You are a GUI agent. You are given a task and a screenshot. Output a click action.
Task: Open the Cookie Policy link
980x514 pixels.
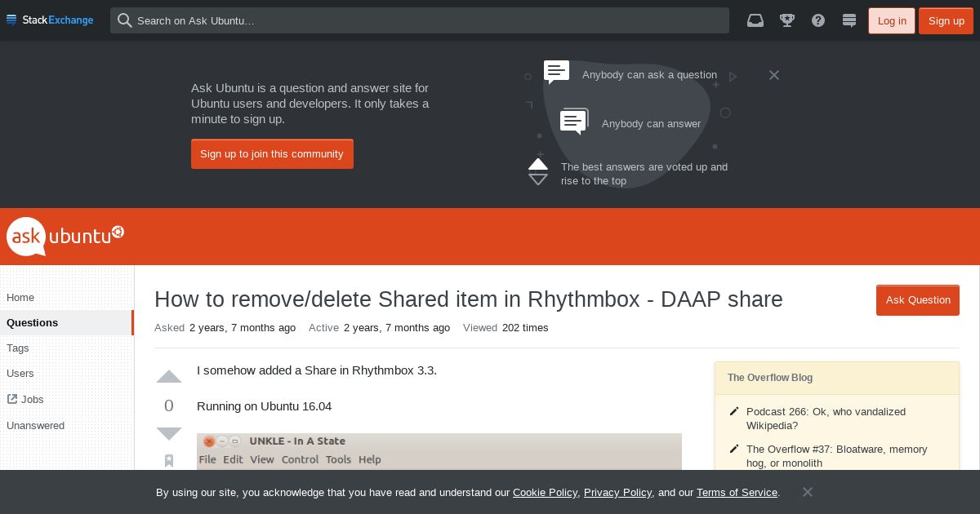click(545, 492)
